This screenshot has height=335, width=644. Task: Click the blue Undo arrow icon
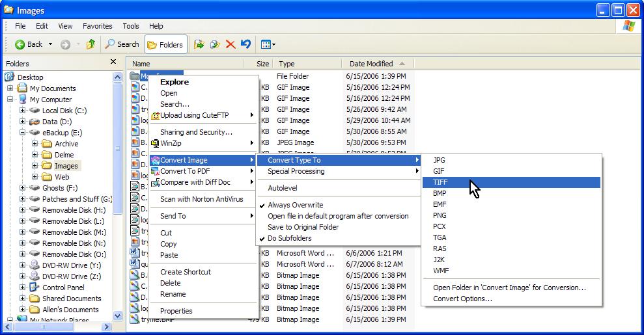[245, 44]
